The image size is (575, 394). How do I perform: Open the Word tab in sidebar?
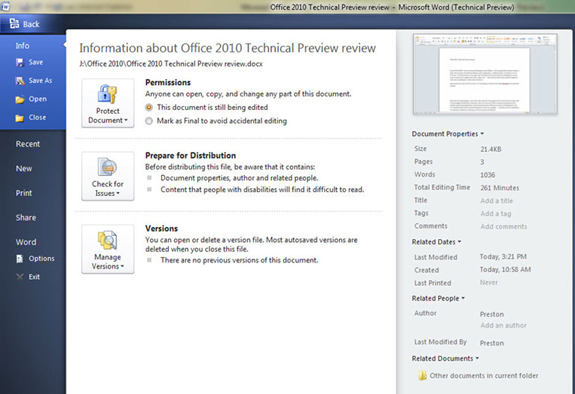click(x=26, y=242)
